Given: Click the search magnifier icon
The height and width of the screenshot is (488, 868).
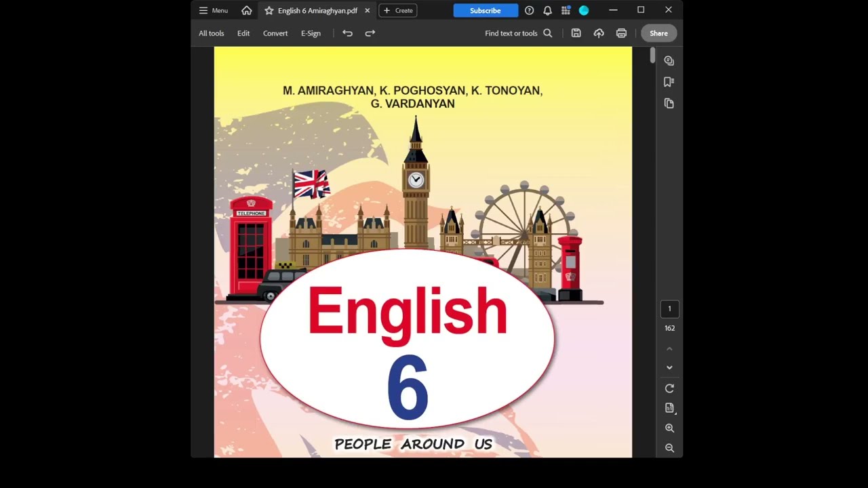Looking at the screenshot, I should (548, 33).
